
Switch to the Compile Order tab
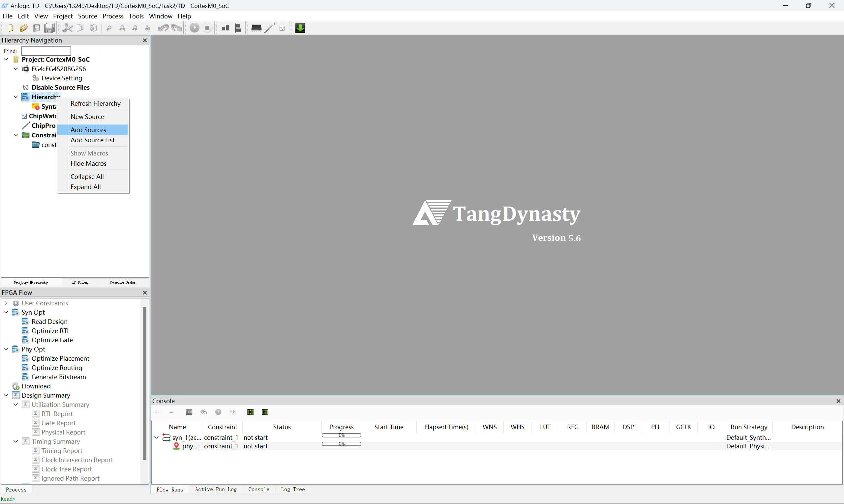(x=122, y=282)
